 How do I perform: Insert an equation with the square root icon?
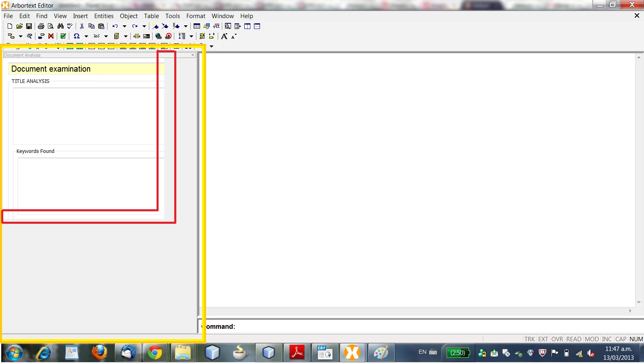216,26
